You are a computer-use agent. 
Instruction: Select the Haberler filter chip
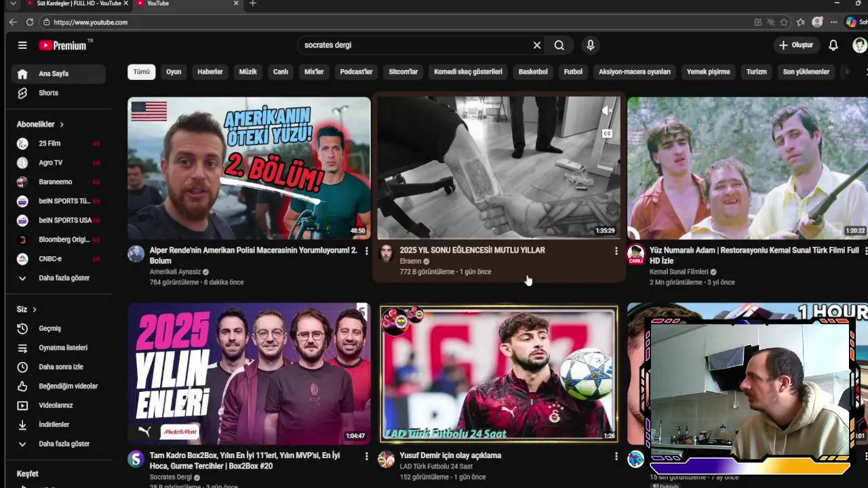tap(210, 72)
